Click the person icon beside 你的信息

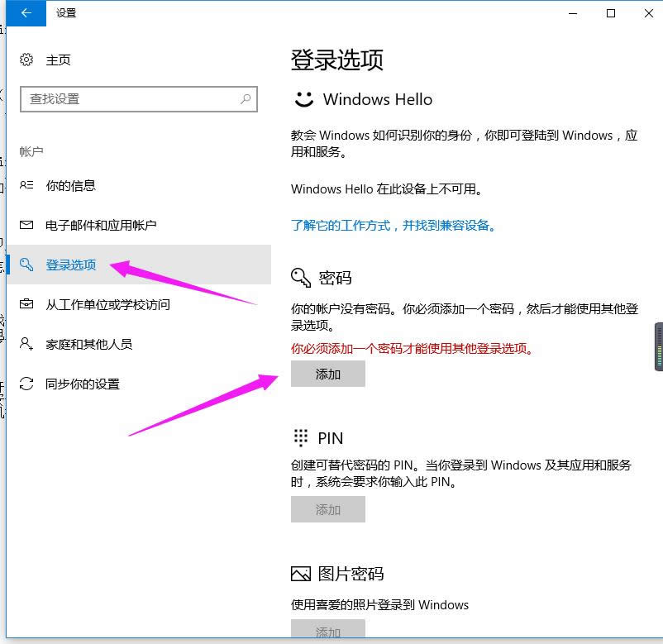click(25, 185)
